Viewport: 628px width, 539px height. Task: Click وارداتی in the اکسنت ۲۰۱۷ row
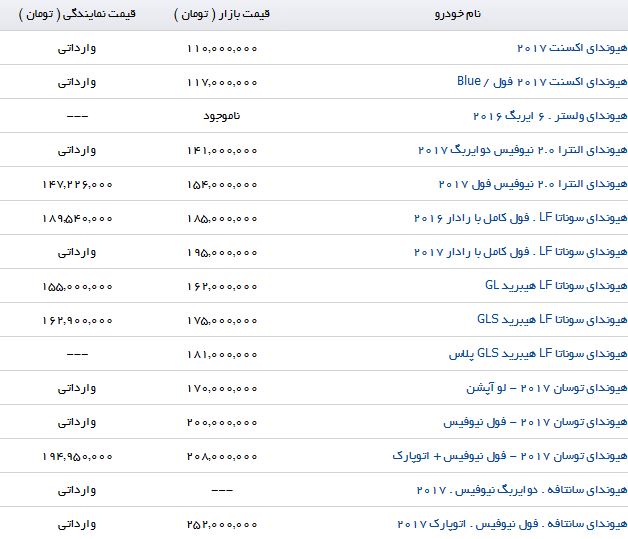coord(77,48)
